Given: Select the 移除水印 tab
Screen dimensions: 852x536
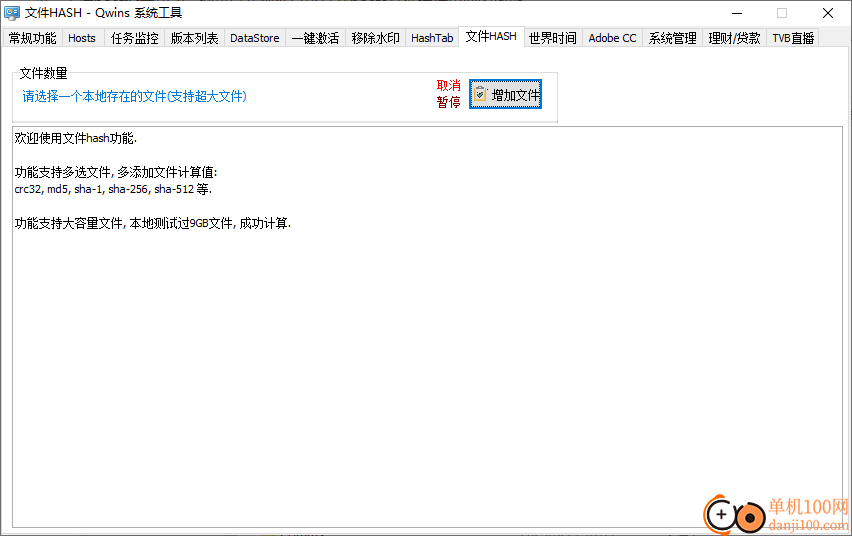Looking at the screenshot, I should coord(375,38).
